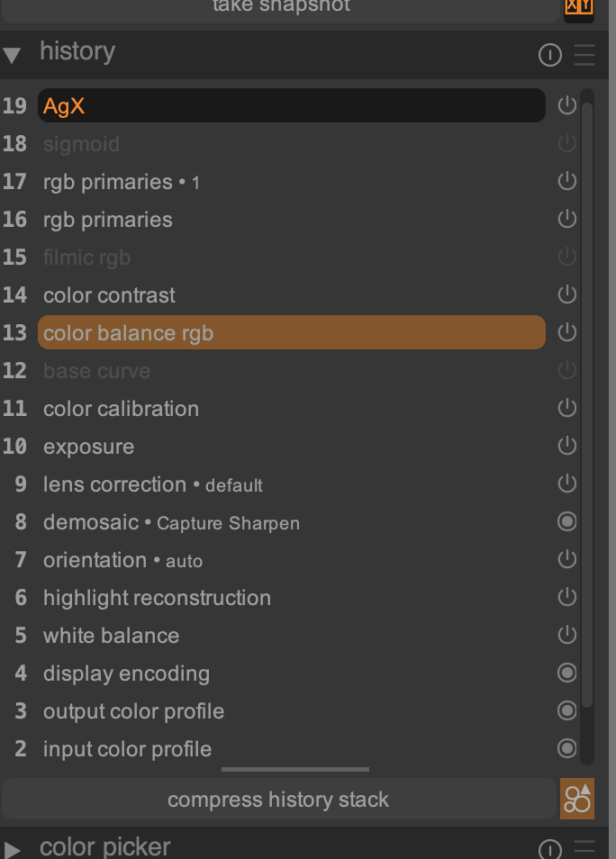The width and height of the screenshot is (616, 859).
Task: Click the take snapshot button
Action: click(x=280, y=7)
